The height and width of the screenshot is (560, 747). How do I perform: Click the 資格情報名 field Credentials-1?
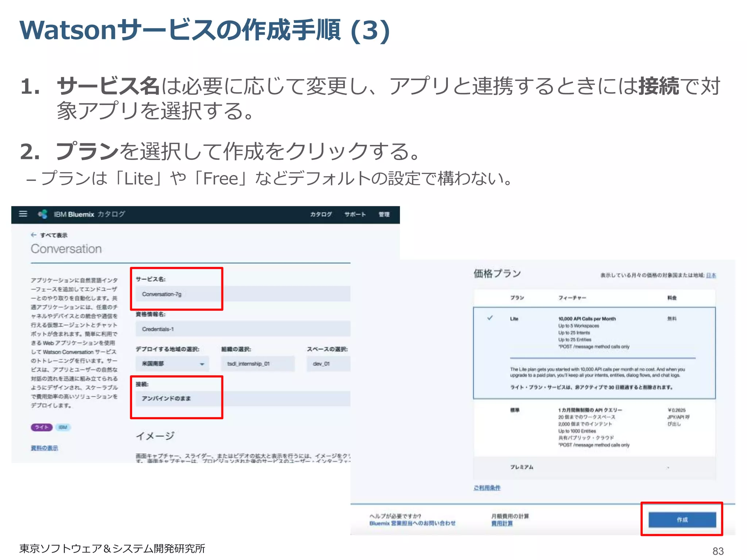(243, 329)
